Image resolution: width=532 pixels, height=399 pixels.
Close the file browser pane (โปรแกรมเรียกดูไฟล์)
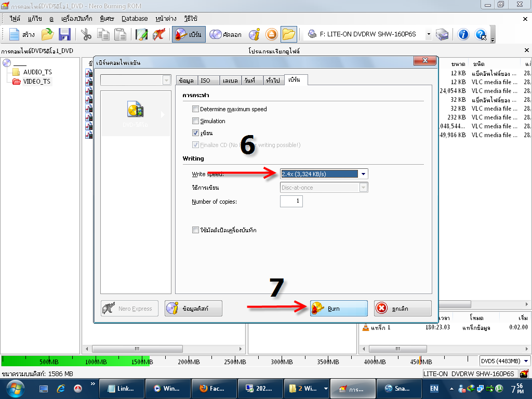coord(527,50)
